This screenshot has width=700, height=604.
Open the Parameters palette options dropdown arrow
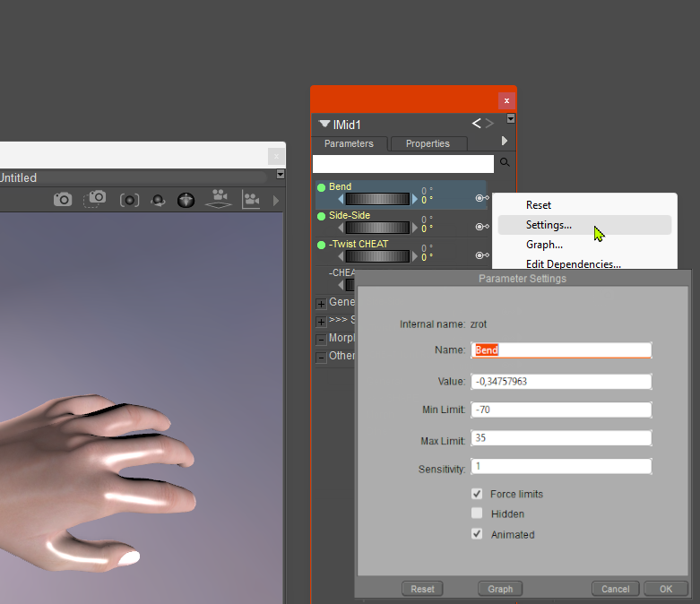click(x=511, y=119)
